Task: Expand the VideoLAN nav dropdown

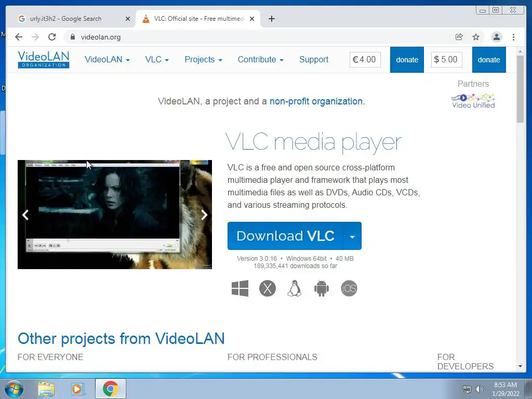Action: click(x=107, y=60)
